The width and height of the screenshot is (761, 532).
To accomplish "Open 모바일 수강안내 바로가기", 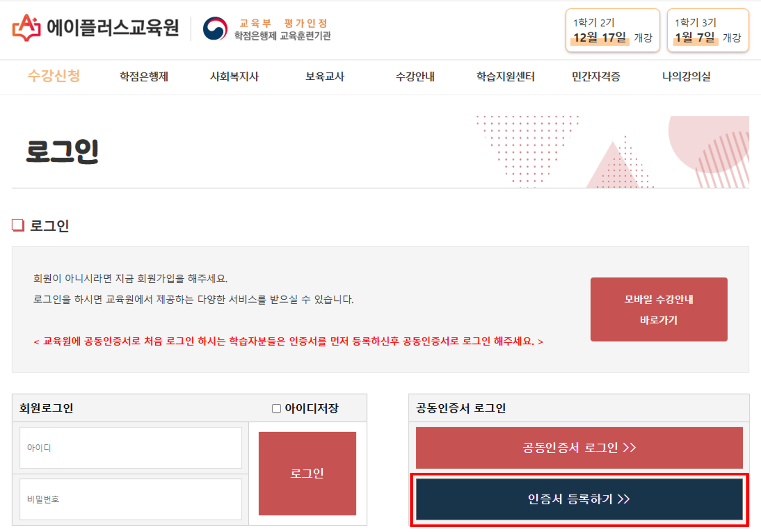I will coord(659,309).
